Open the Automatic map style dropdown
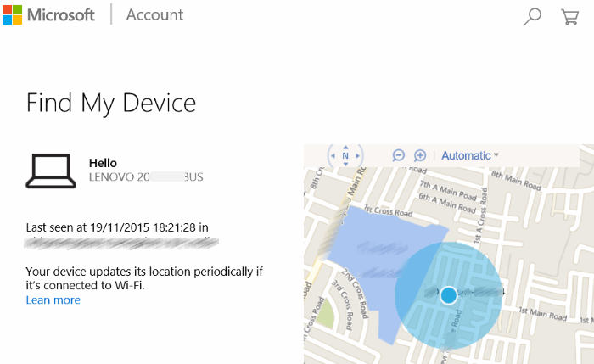This screenshot has height=364, width=594. 470,155
